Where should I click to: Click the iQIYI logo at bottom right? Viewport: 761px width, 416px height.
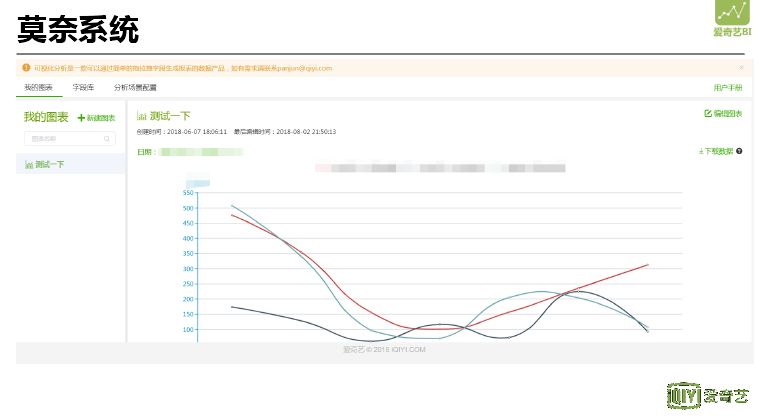(x=708, y=396)
